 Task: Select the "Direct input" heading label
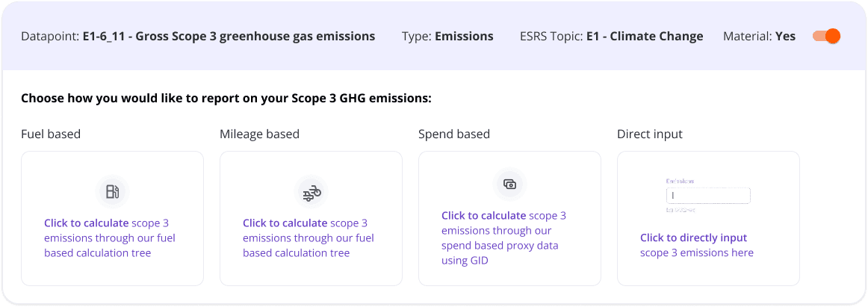pos(650,134)
